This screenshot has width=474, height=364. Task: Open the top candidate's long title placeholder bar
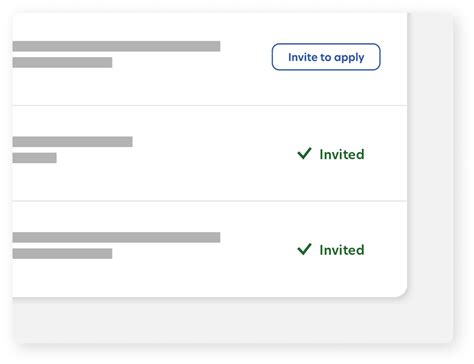click(x=116, y=46)
